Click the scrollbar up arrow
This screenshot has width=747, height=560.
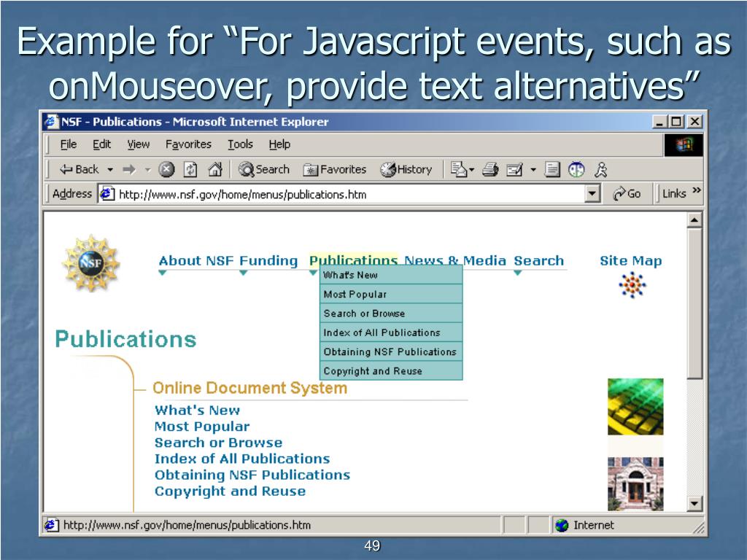694,220
